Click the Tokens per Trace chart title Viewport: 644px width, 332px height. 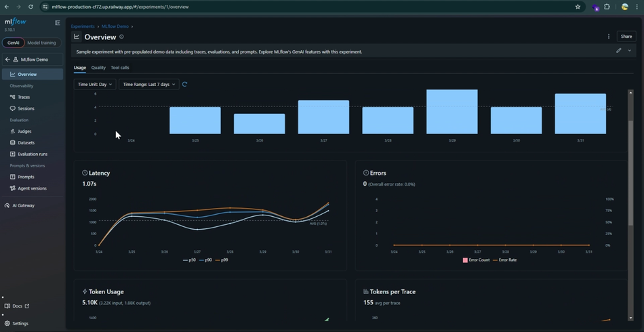click(393, 292)
